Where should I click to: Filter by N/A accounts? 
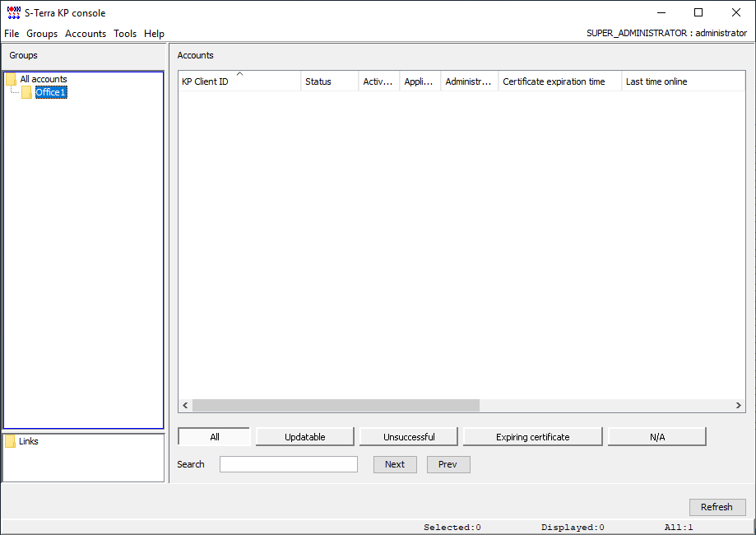[x=657, y=436]
